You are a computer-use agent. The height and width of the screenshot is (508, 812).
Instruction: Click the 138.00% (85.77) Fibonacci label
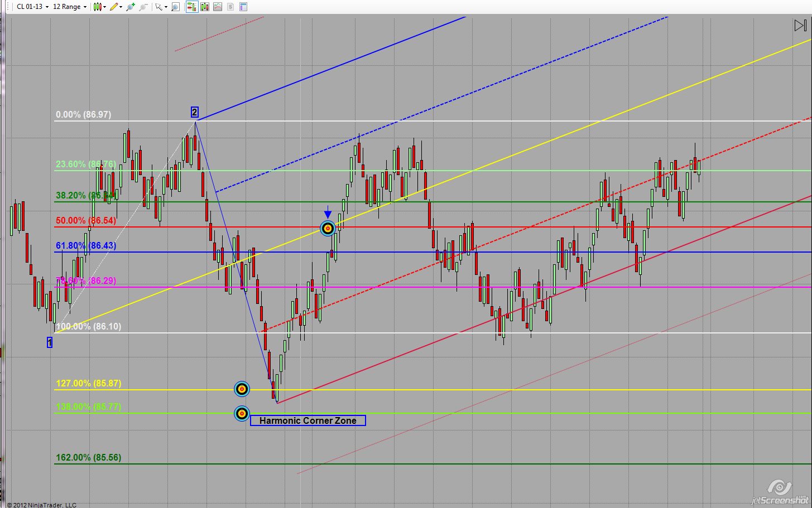tap(88, 407)
